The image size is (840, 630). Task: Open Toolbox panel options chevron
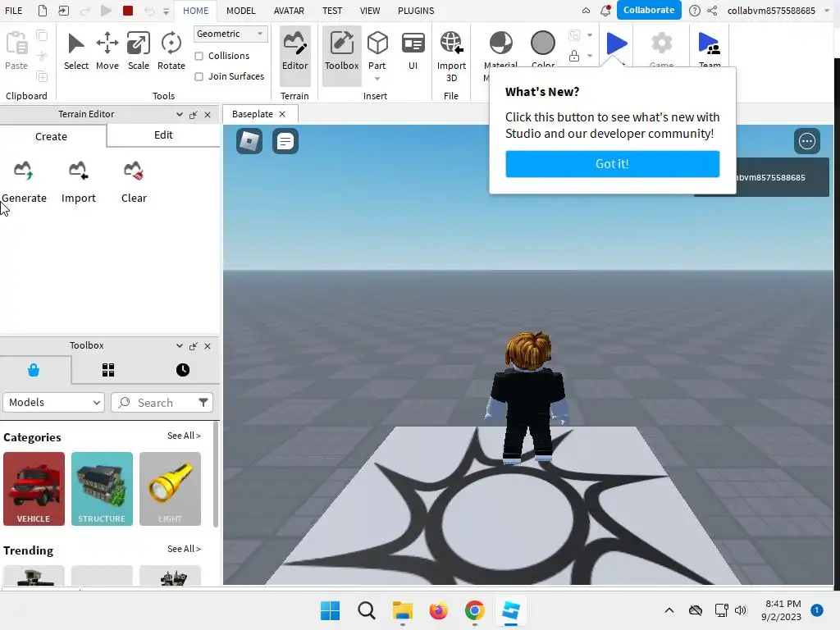179,345
